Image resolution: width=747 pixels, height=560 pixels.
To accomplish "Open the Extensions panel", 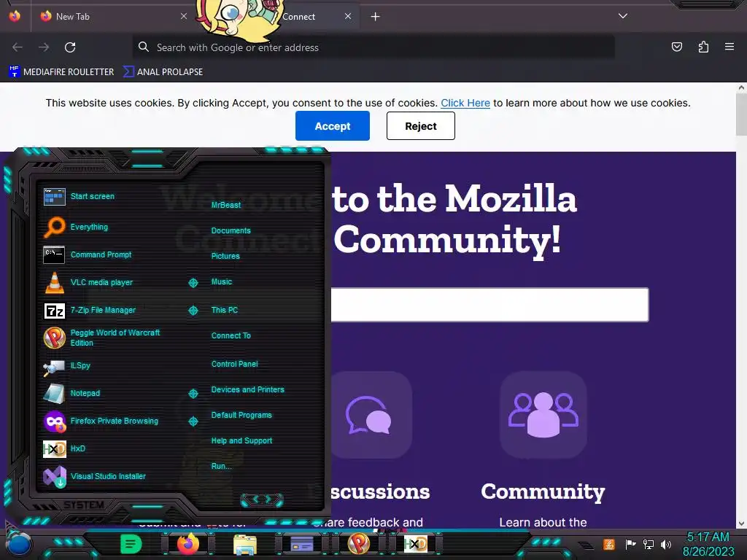I will [x=703, y=47].
